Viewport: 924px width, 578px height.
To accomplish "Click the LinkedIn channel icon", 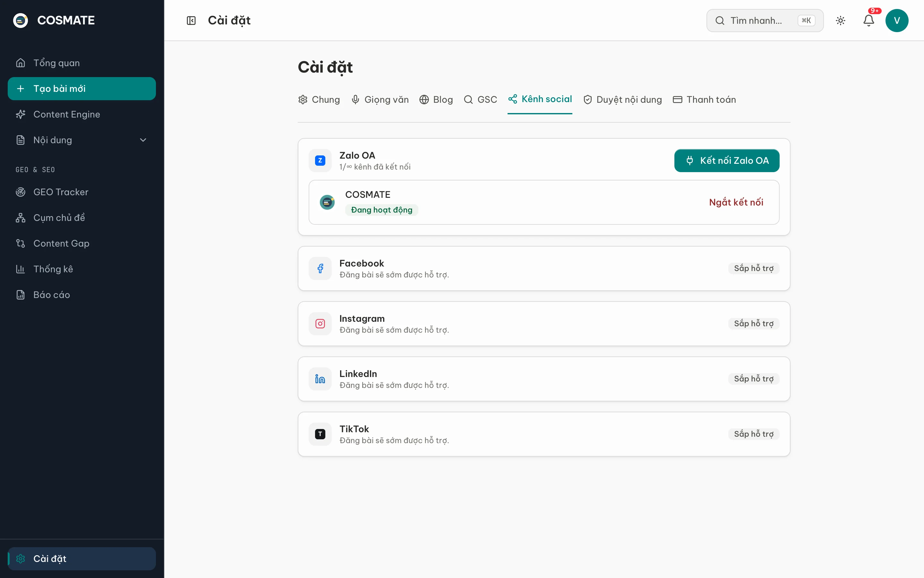I will pos(320,379).
